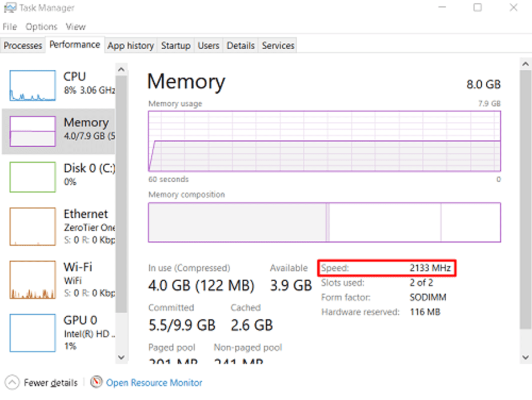Open the Wi-Fi performance graph
Viewport: 532px width, 400px height.
(33, 280)
